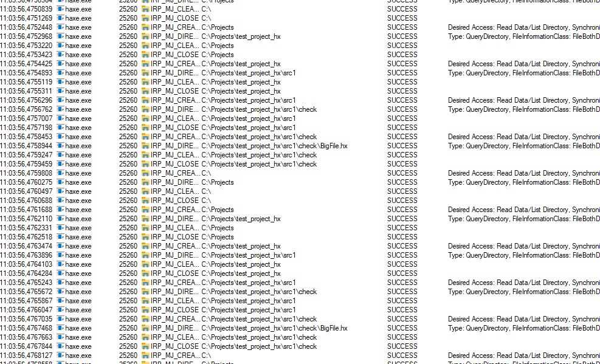Click IRP_MJ_CLOSE operation at 11:03:56,4764284
Image resolution: width=600 pixels, height=364 pixels.
174,273
